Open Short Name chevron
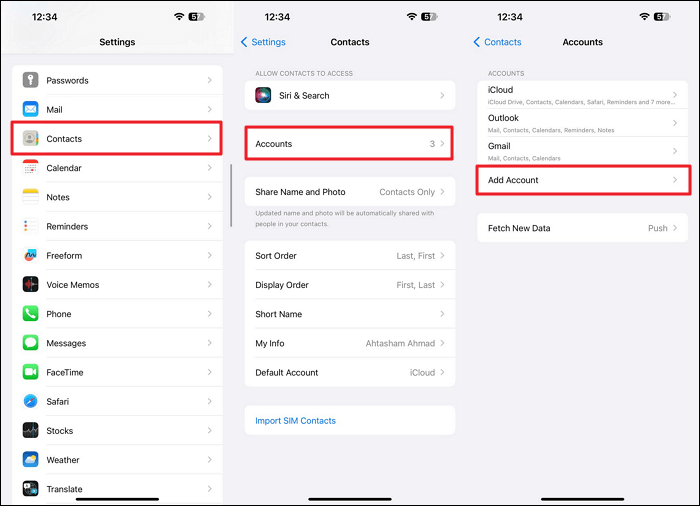 coord(442,314)
